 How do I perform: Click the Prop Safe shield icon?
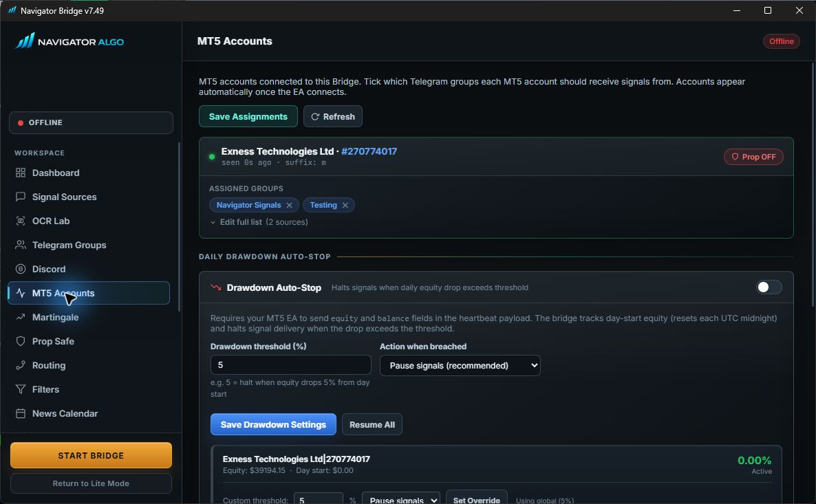[x=20, y=340]
